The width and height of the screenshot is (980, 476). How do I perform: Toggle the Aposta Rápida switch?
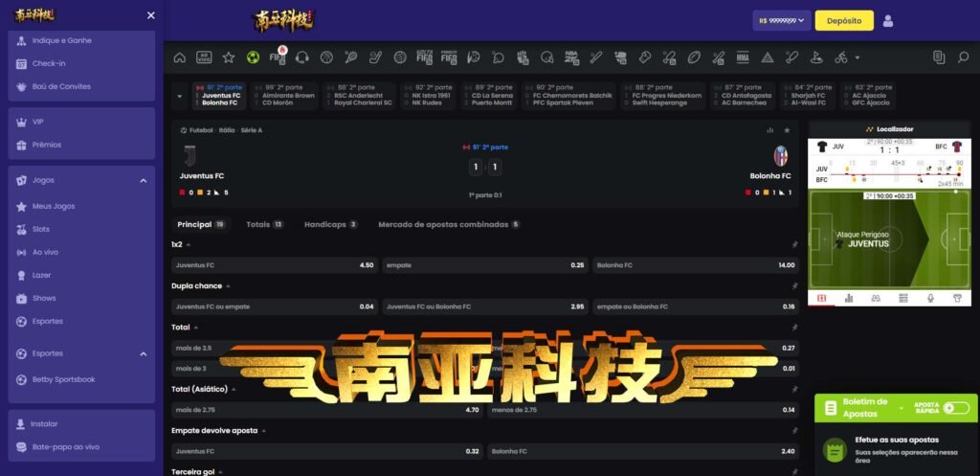pyautogui.click(x=954, y=407)
